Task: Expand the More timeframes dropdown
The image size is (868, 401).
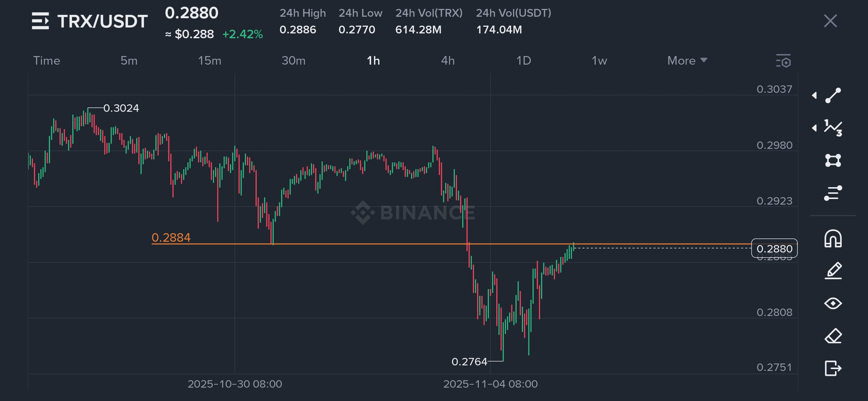Action: tap(687, 61)
